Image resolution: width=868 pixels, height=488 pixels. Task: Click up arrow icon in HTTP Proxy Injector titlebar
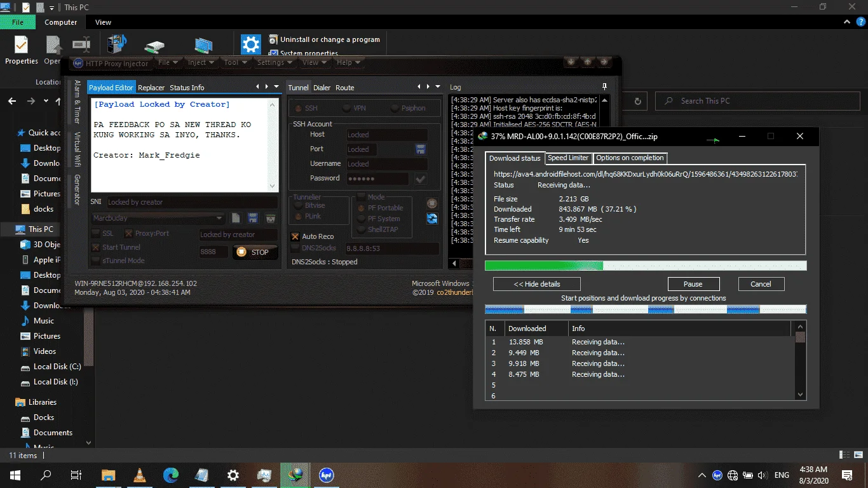(588, 62)
